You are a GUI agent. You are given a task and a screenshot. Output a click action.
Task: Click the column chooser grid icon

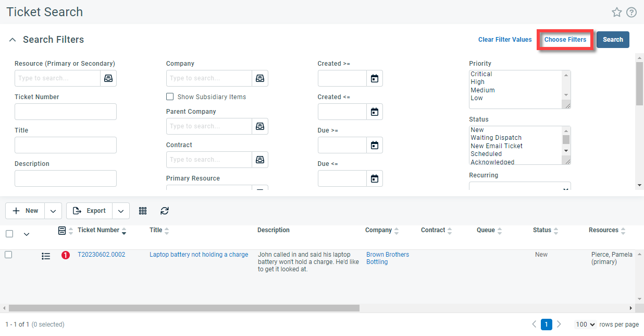pyautogui.click(x=143, y=211)
